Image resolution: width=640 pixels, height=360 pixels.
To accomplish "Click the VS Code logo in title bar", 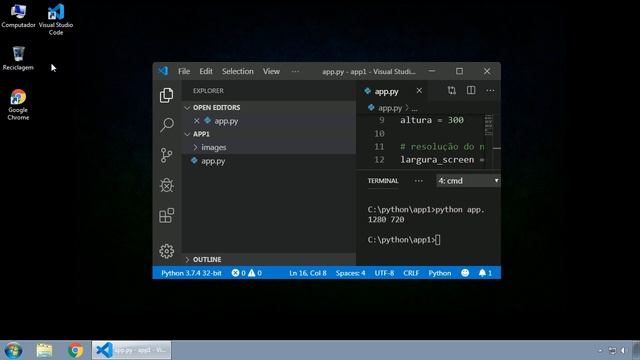I will pyautogui.click(x=163, y=71).
